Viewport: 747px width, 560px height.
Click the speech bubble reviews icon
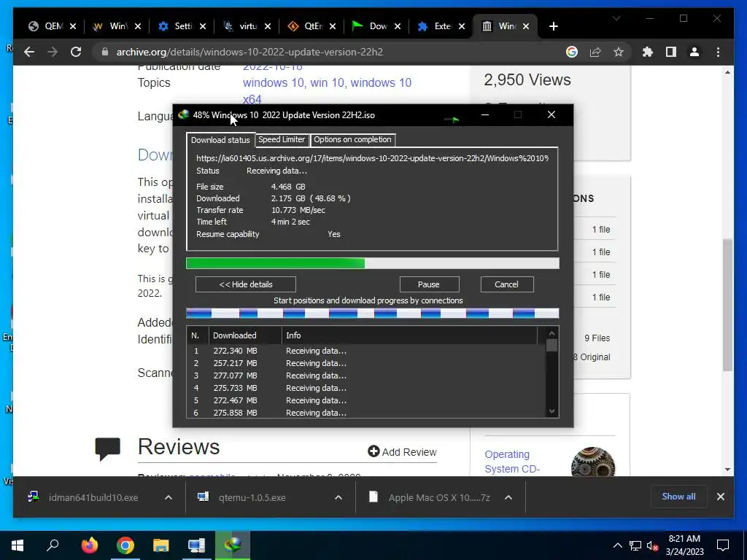pyautogui.click(x=108, y=448)
